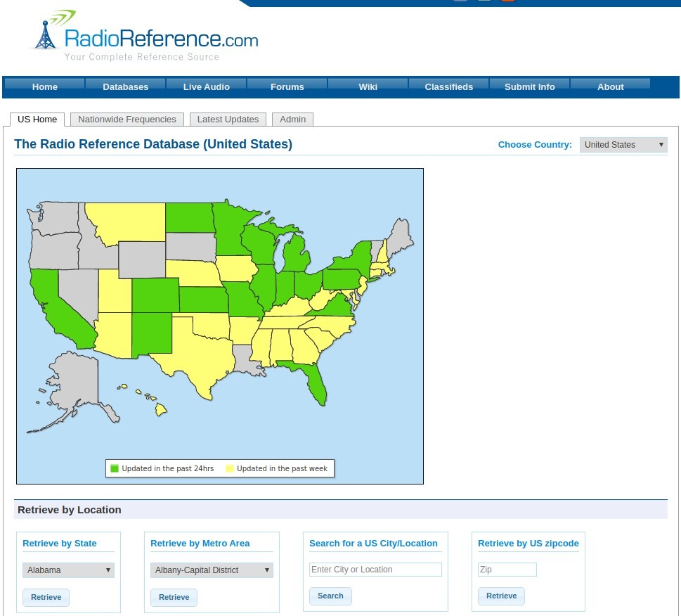The image size is (681, 616).
Task: Click the Enter City or Location field
Action: (375, 570)
